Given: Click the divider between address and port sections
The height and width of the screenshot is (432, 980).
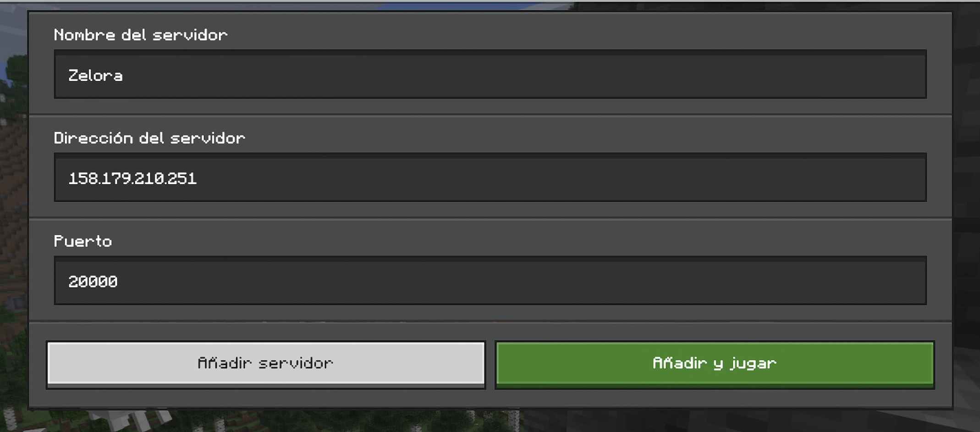Looking at the screenshot, I should click(x=490, y=218).
